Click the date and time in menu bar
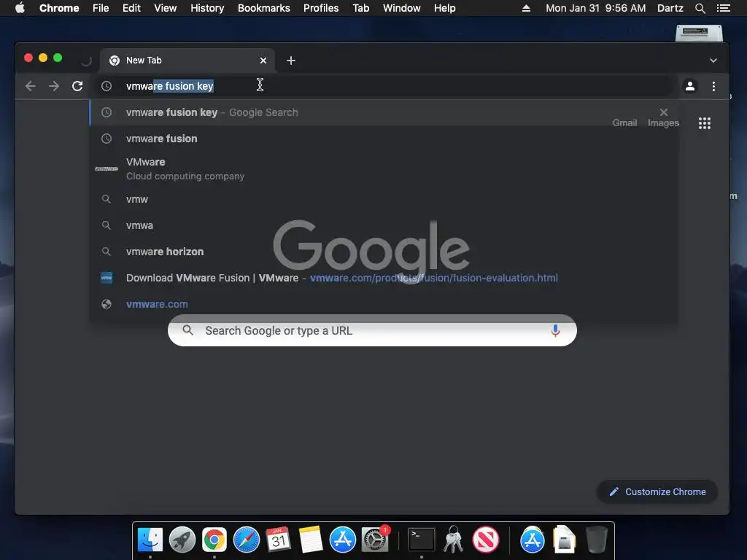The height and width of the screenshot is (560, 747). pyautogui.click(x=595, y=8)
